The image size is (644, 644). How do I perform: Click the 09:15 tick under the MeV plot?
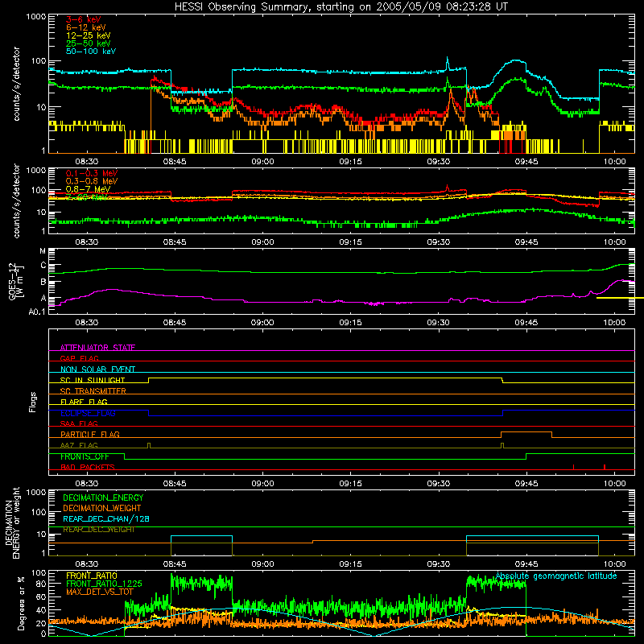tap(351, 242)
